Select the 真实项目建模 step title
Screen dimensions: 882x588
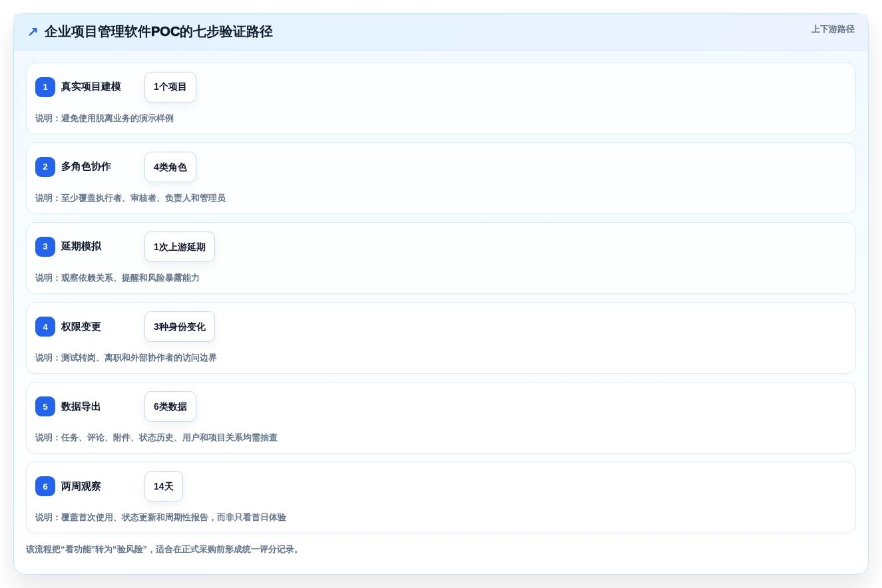pos(91,86)
